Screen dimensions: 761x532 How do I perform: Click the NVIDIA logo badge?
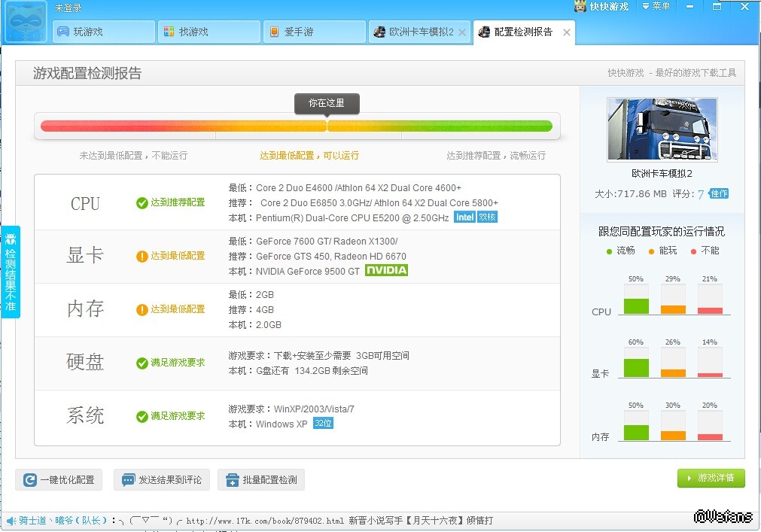tap(386, 270)
